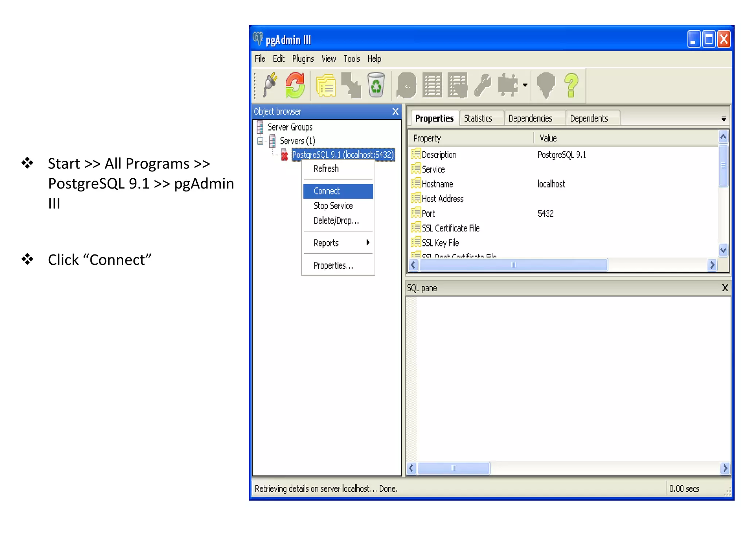747x560 pixels.
Task: Open the Edit menu
Action: [279, 59]
